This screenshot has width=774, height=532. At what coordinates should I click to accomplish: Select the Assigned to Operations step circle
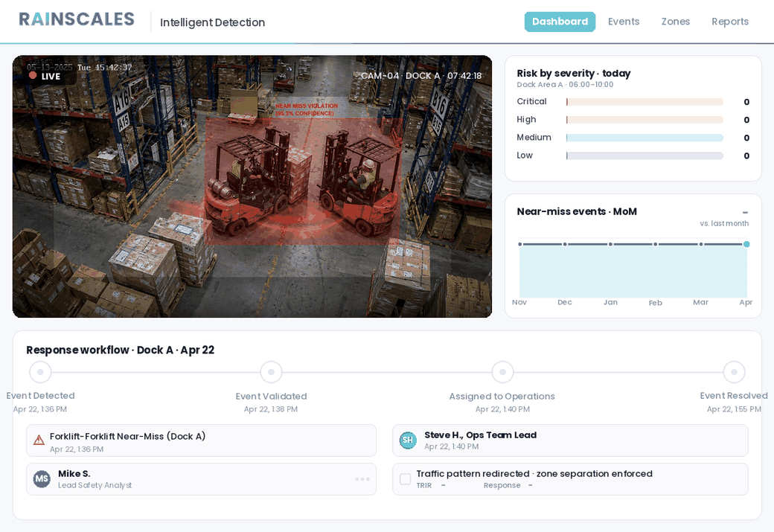pyautogui.click(x=502, y=372)
